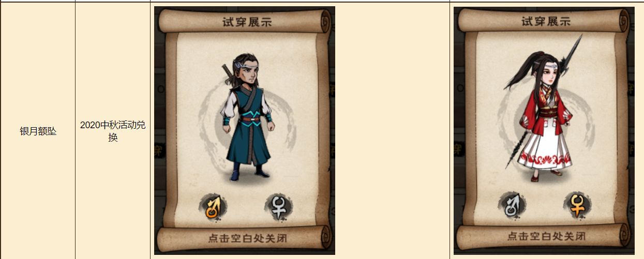
Task: Click the 试穿展示 title above the female character
Action: pyautogui.click(x=545, y=21)
